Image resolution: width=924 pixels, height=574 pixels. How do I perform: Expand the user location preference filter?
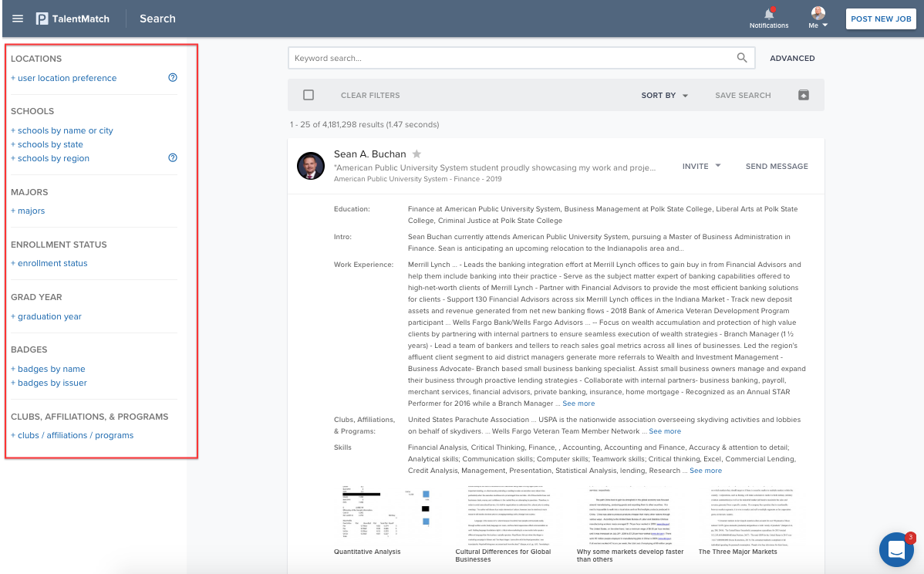coord(64,78)
